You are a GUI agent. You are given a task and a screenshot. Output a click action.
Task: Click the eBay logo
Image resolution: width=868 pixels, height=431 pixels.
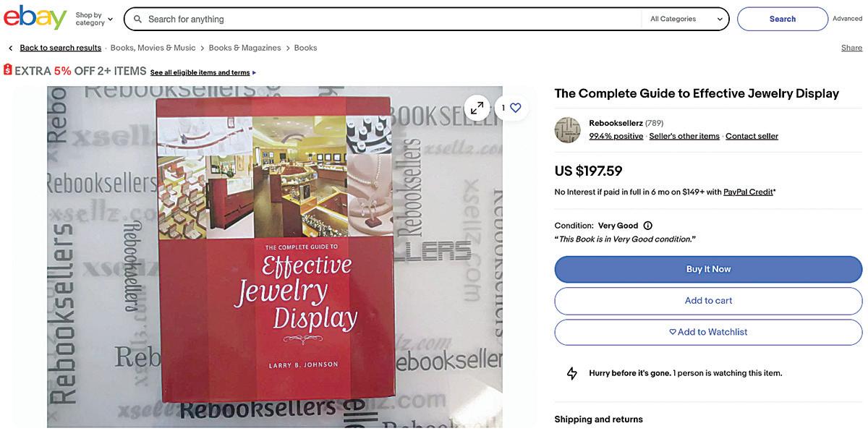click(x=35, y=17)
